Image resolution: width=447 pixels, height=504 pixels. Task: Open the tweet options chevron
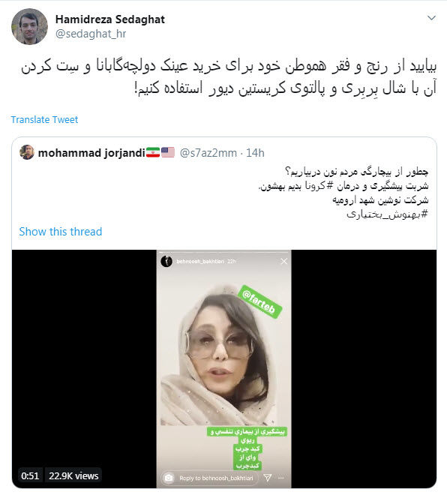tap(431, 18)
